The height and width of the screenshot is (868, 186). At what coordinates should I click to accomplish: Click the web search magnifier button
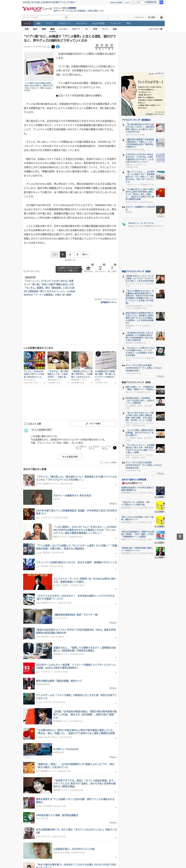[x=161, y=2]
